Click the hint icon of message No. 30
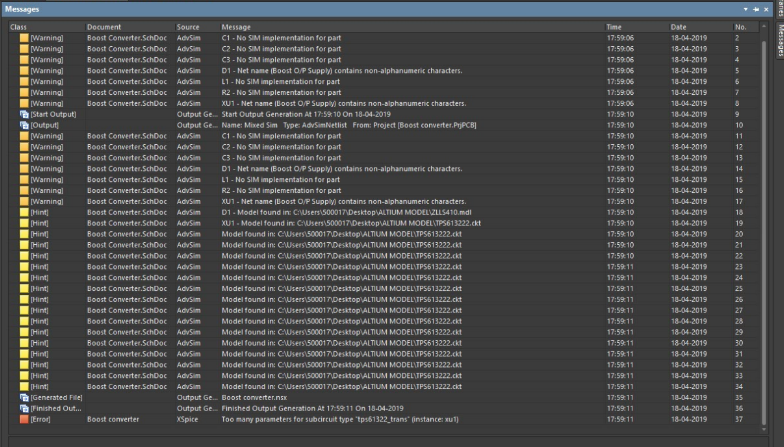 pos(24,343)
